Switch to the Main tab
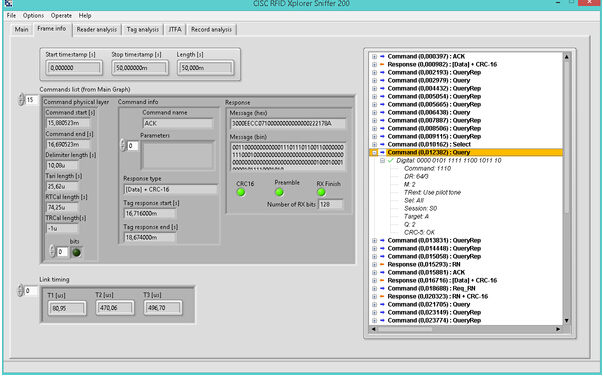 [x=22, y=30]
